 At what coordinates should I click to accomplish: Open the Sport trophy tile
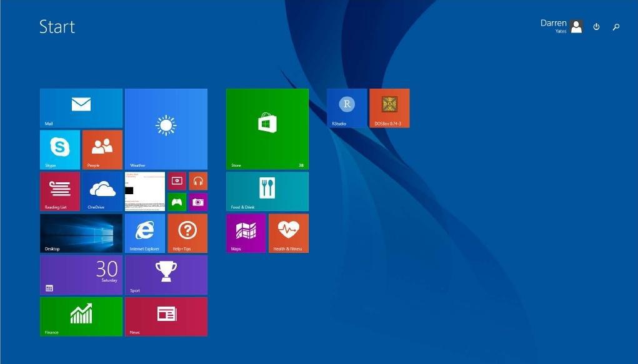click(166, 275)
